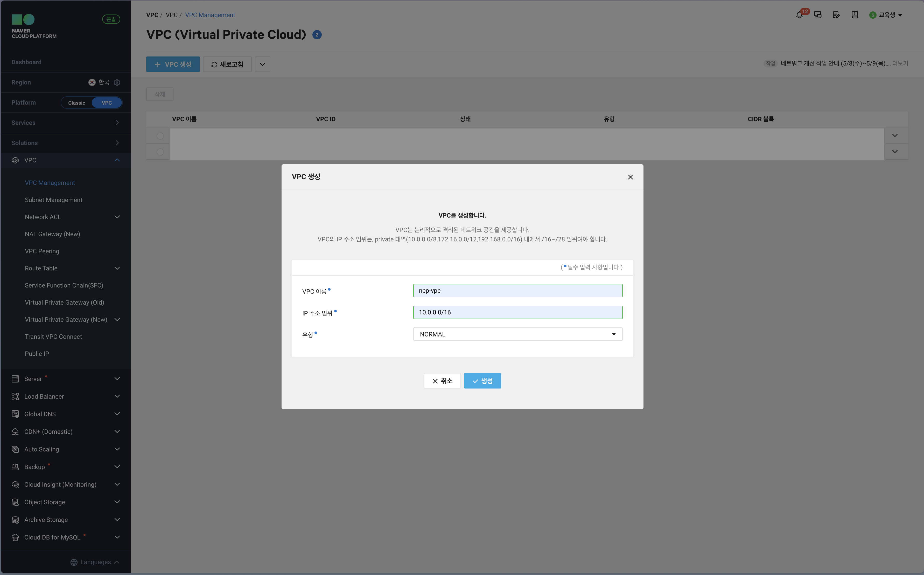Click the Object Storage icon in the sidebar
This screenshot has width=924, height=575.
pos(15,502)
